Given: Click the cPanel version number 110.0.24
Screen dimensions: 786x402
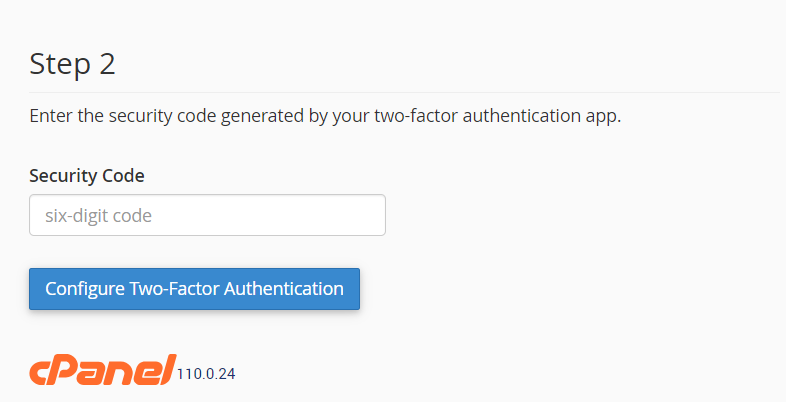Looking at the screenshot, I should tap(206, 374).
